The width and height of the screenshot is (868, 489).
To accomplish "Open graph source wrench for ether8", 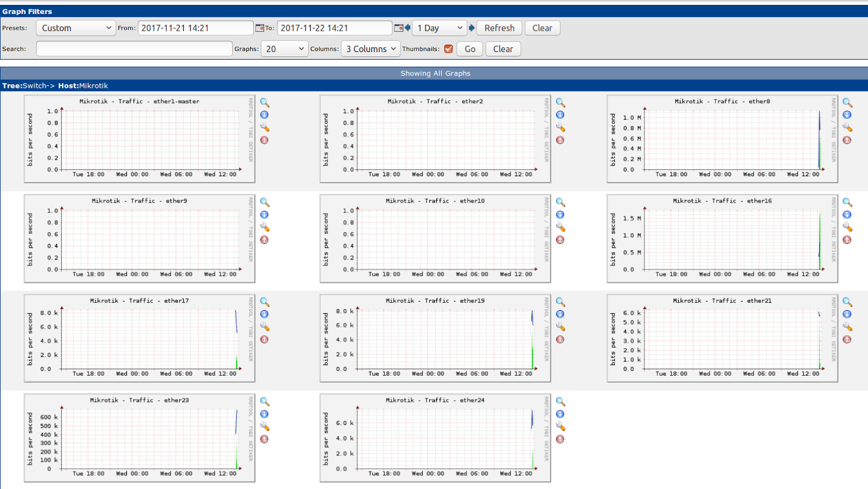I will (847, 127).
